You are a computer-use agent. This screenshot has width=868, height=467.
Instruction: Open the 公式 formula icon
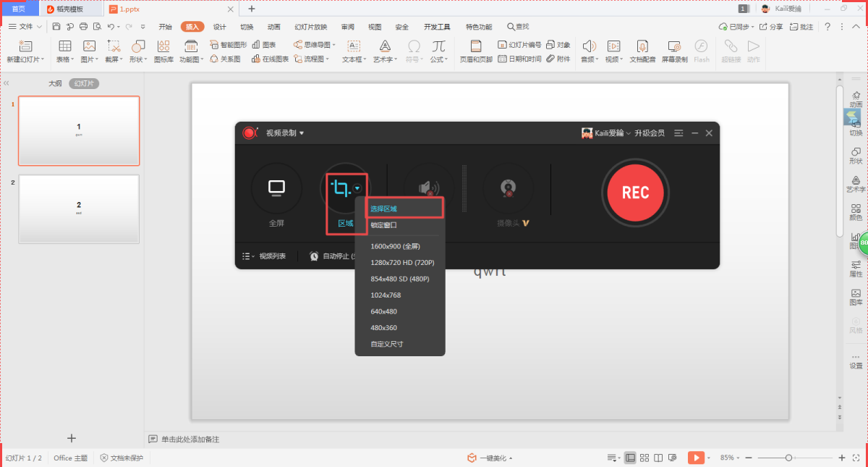438,50
